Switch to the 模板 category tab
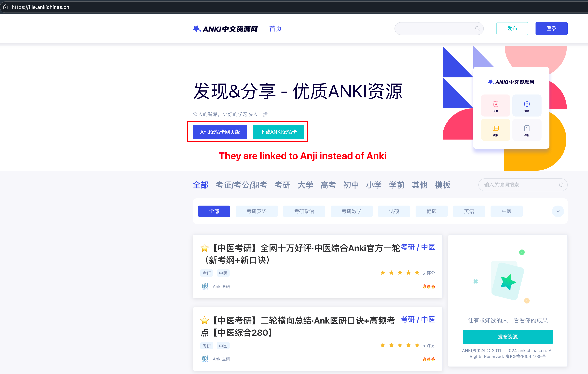The width and height of the screenshot is (588, 374). (442, 185)
